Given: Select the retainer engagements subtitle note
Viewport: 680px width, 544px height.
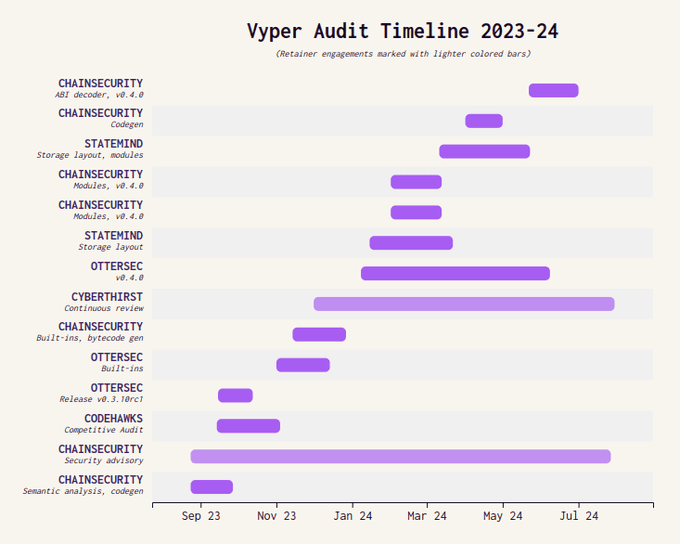Looking at the screenshot, I should tap(402, 54).
